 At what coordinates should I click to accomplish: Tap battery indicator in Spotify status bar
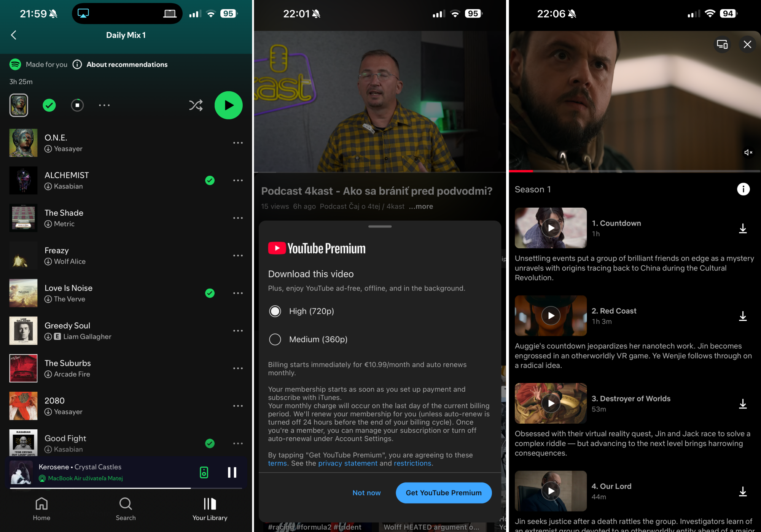coord(228,13)
